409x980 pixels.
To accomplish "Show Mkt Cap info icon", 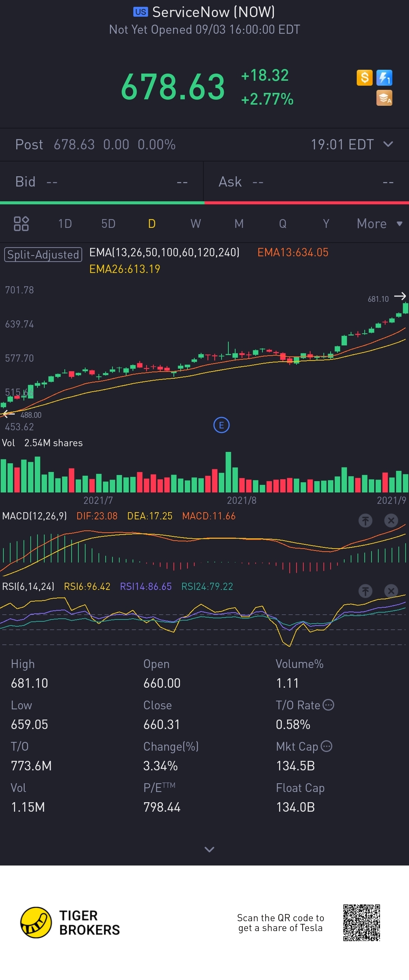I will 326,746.
